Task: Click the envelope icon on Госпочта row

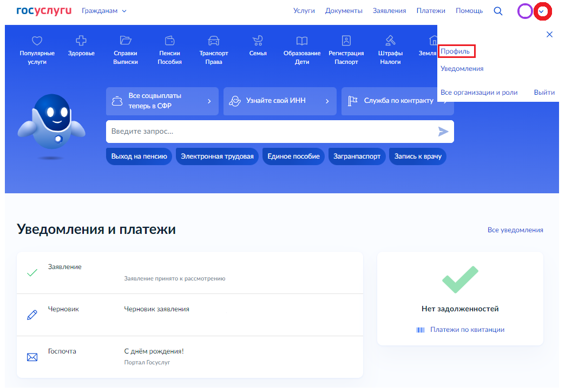Action: (32, 357)
